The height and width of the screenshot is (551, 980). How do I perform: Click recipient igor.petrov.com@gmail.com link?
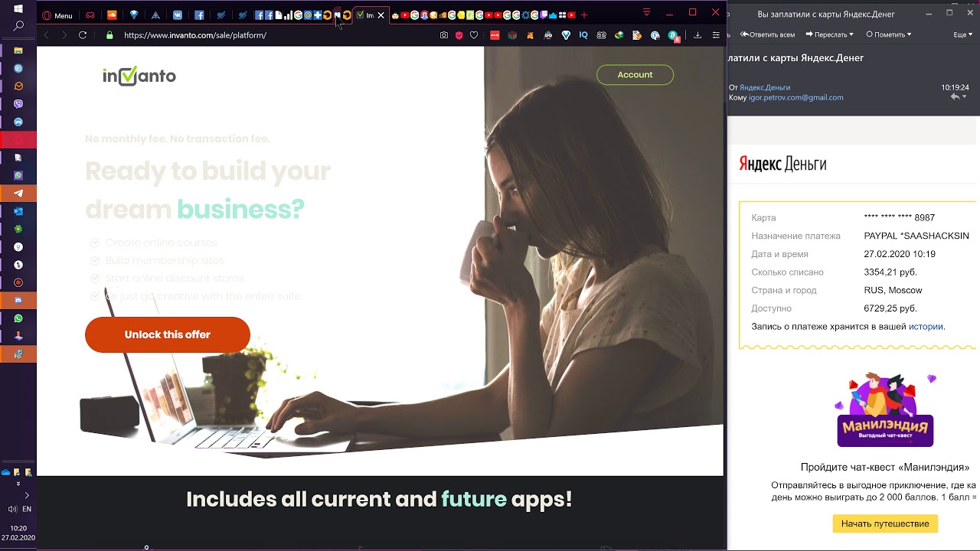[795, 98]
